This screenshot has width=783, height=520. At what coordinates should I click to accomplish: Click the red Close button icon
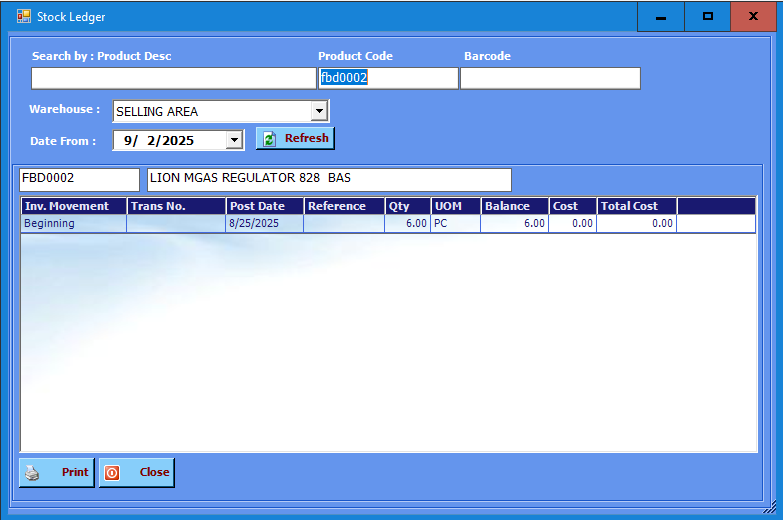113,473
